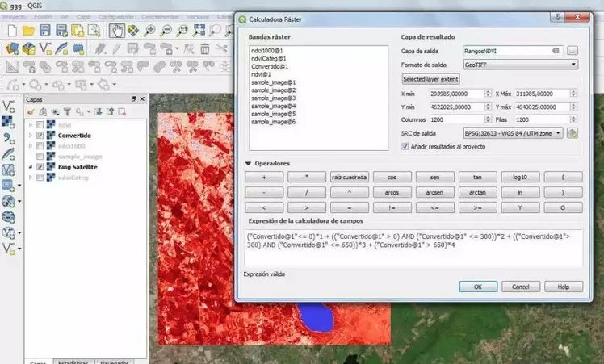Click the expand all icon in the Capas panel
This screenshot has height=364, width=604.
99,112
